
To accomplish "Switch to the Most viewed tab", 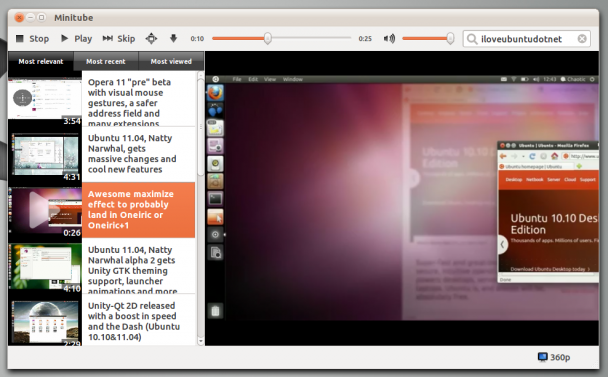I will tap(171, 61).
